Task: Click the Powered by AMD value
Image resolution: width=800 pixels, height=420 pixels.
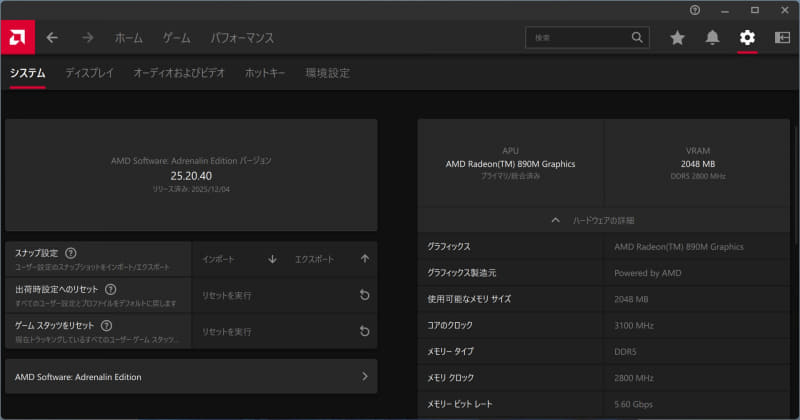Action: 647,273
